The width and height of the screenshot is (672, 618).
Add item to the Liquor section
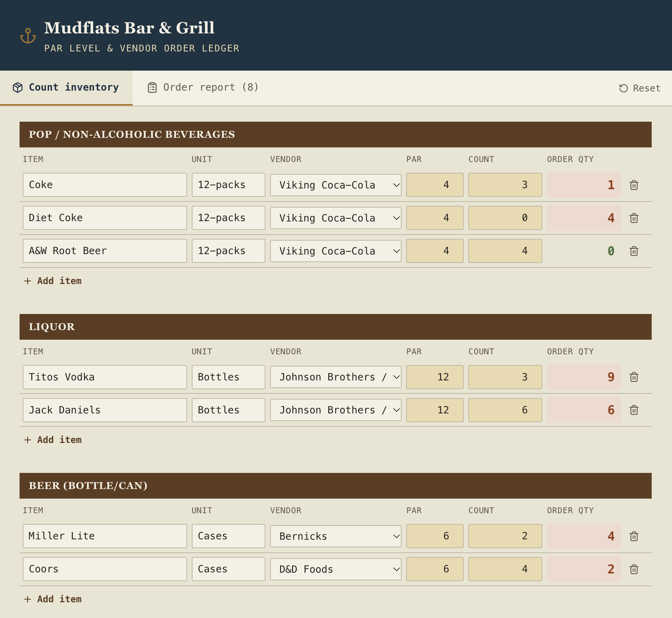tap(53, 440)
